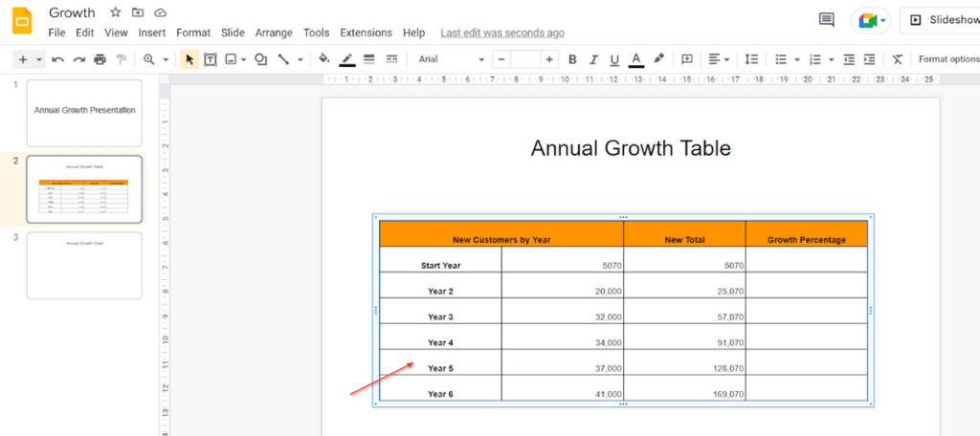Click the Increase indent icon
This screenshot has height=436, width=980.
point(869,59)
